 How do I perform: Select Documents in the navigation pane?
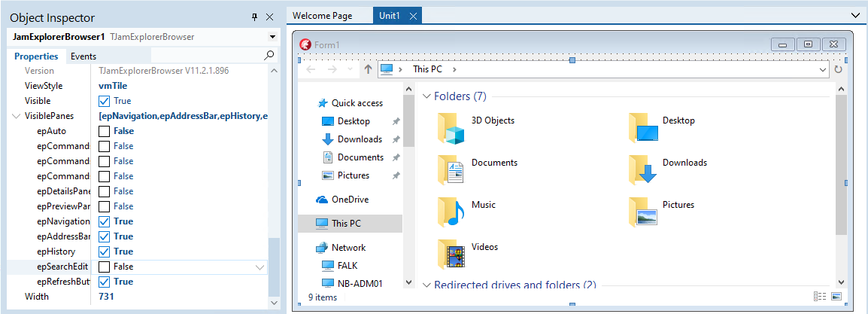pos(360,157)
